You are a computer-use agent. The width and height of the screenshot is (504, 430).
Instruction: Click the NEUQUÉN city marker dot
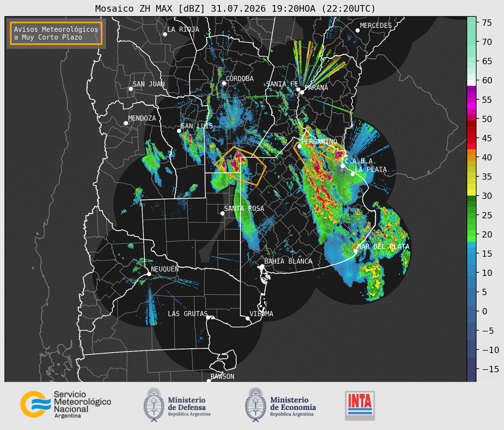coord(149,274)
